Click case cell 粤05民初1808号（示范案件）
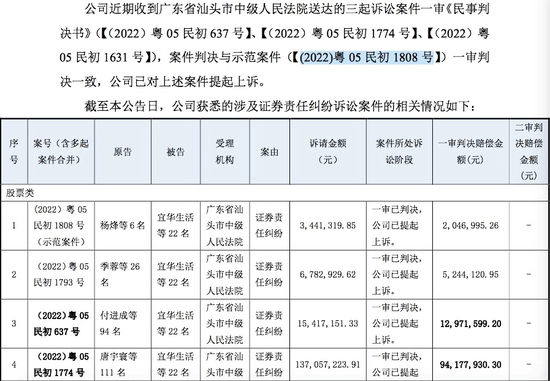550x381 pixels. 61,226
